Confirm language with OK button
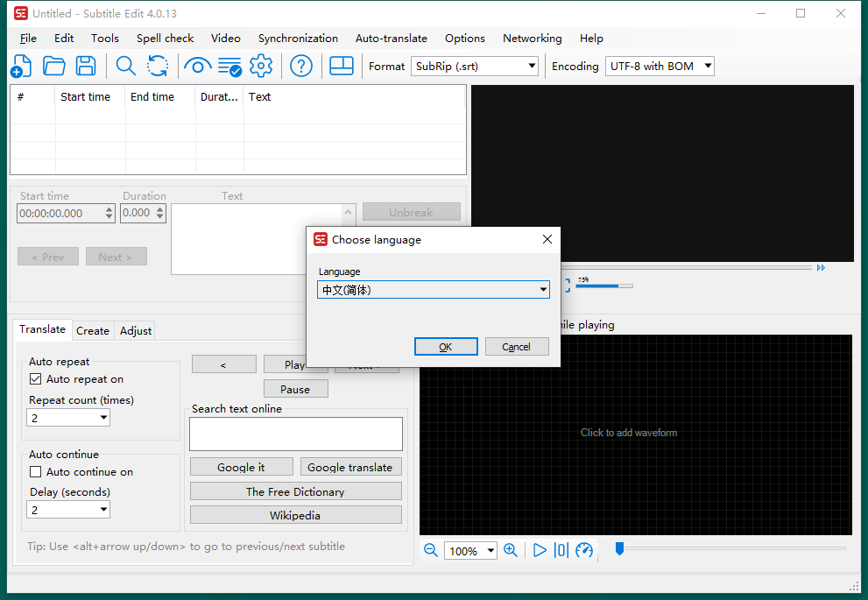 tap(446, 347)
